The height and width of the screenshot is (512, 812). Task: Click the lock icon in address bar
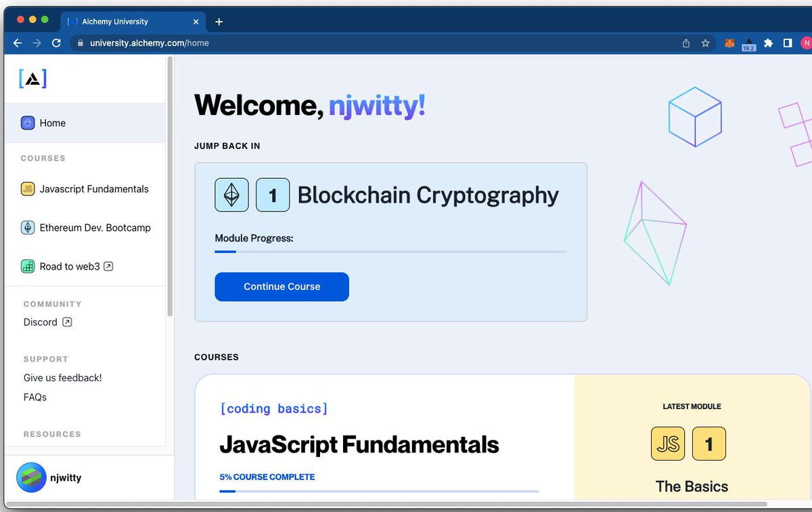tap(80, 43)
